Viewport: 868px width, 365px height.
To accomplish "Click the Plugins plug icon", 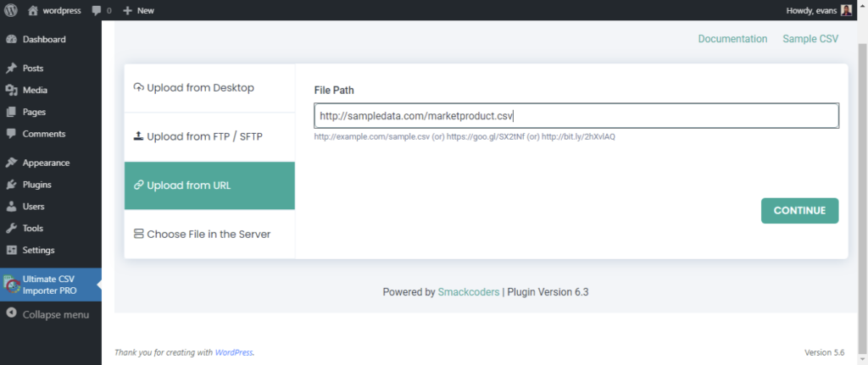I will pyautogui.click(x=11, y=185).
